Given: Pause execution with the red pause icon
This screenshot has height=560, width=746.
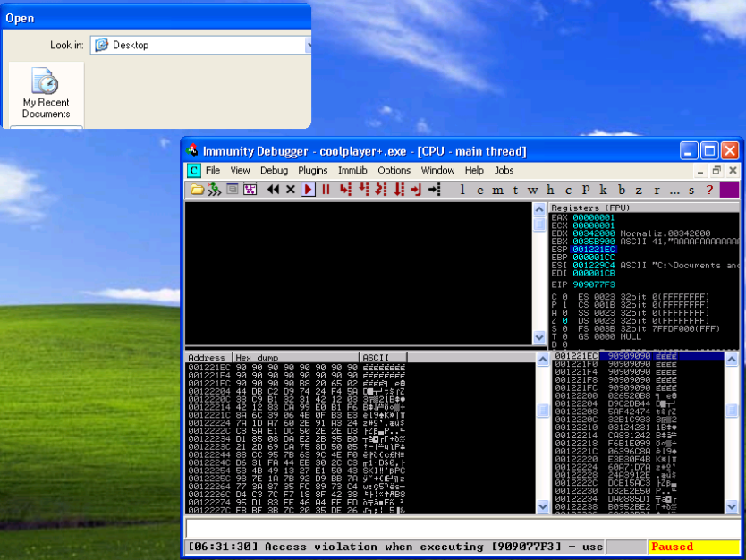Looking at the screenshot, I should click(x=326, y=190).
